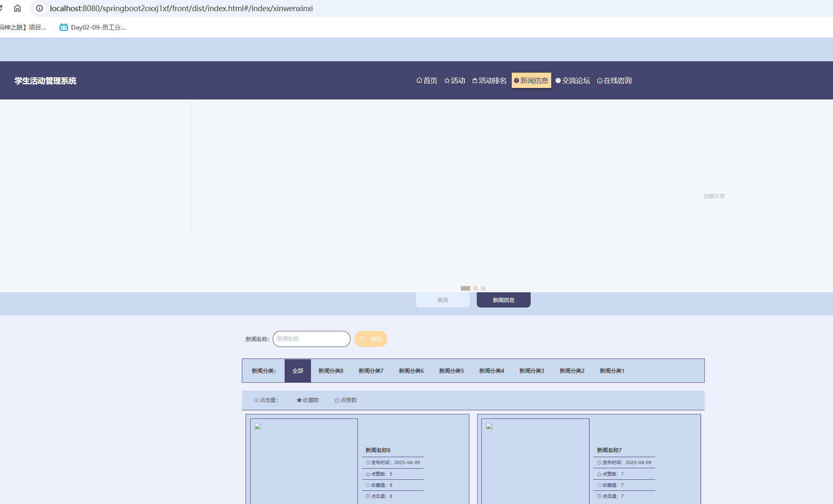
Task: Click the 首页 nav menu item
Action: 427,81
